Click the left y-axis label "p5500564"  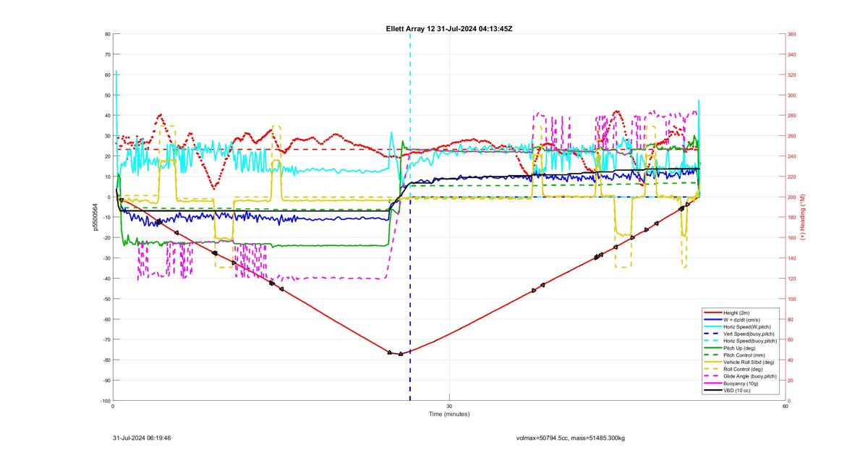coord(95,218)
